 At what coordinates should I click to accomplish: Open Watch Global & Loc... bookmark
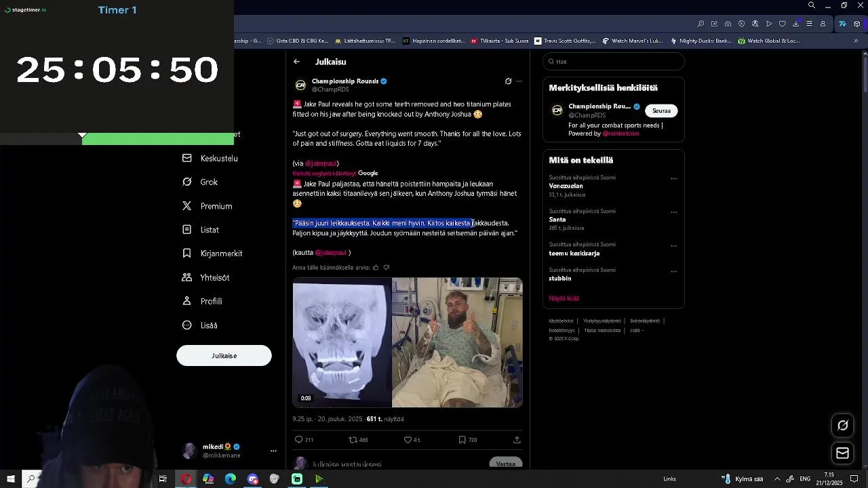[768, 41]
